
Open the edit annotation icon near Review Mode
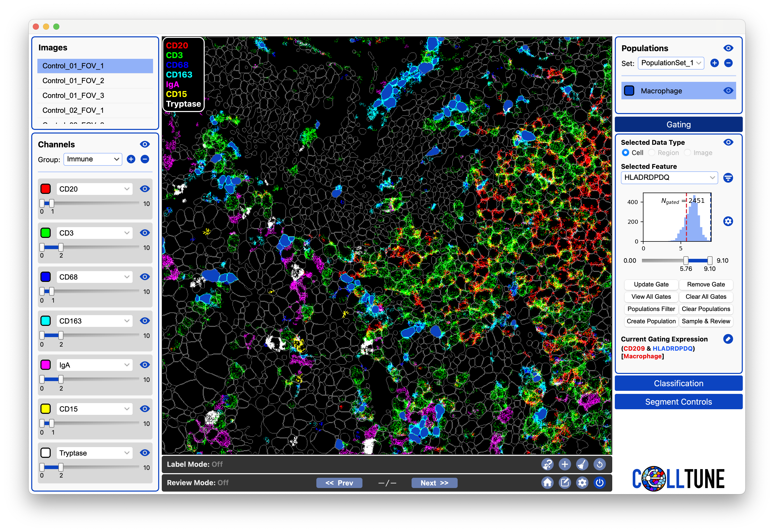click(x=565, y=482)
